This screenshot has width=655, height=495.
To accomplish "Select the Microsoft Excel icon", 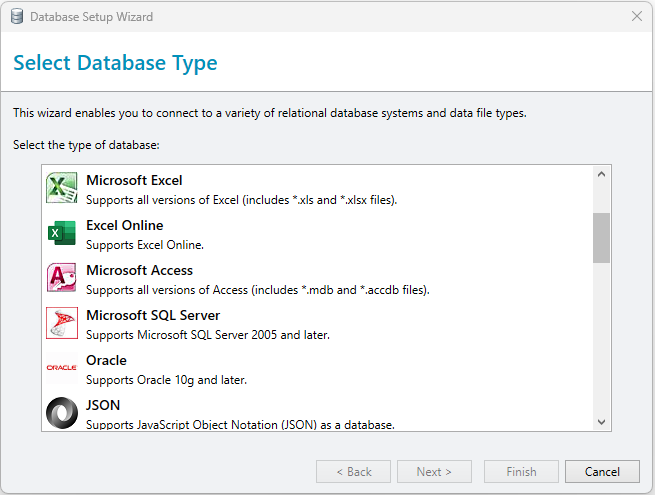I will (x=62, y=188).
